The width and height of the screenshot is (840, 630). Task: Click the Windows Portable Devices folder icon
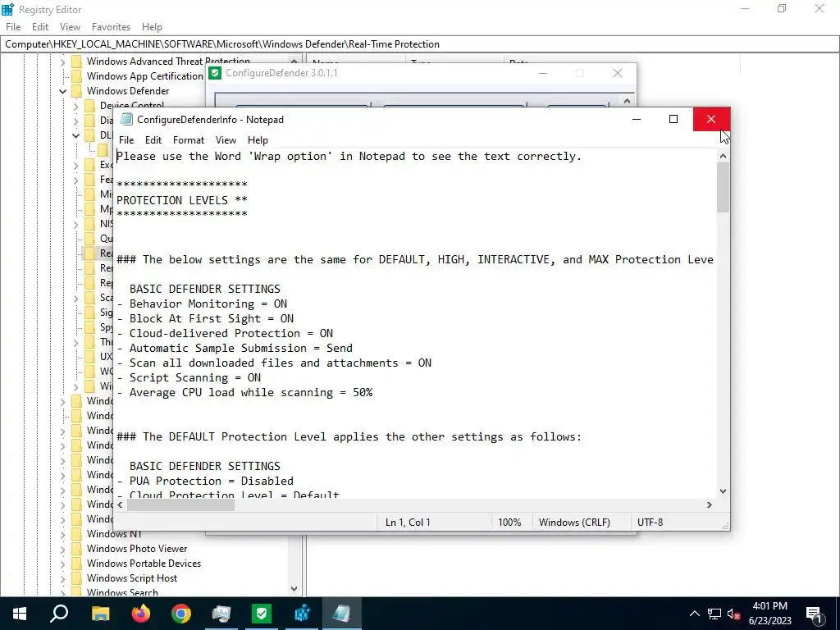click(77, 564)
